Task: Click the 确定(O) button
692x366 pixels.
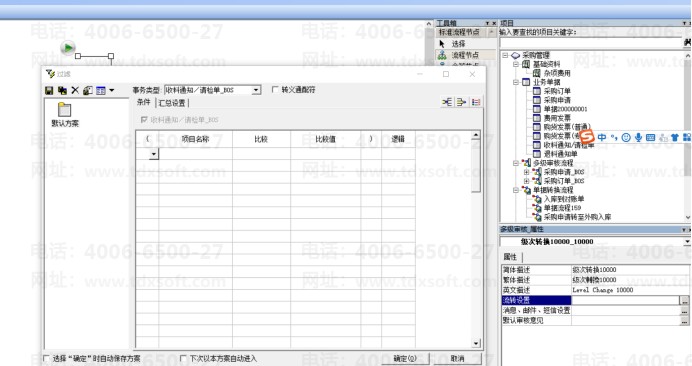Action: (405, 358)
